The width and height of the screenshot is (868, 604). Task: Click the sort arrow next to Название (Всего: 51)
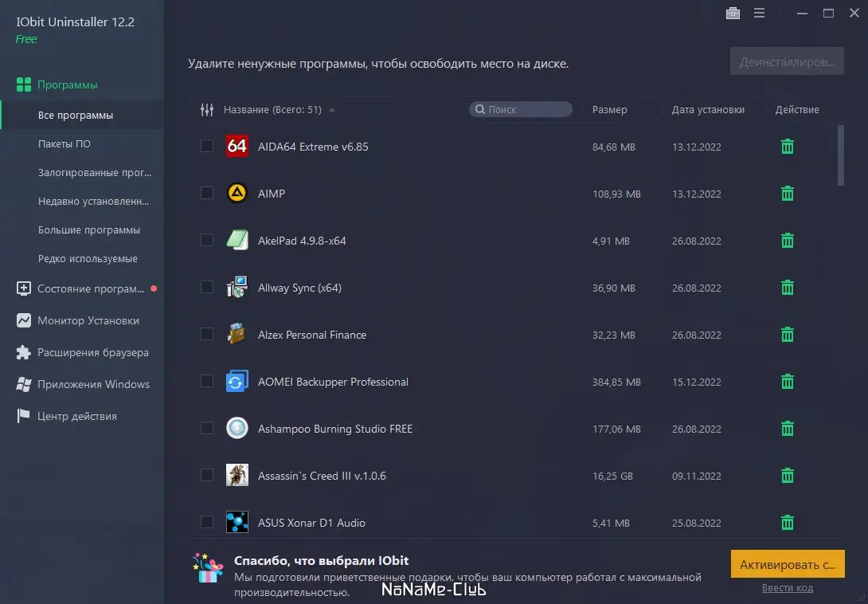[331, 110]
